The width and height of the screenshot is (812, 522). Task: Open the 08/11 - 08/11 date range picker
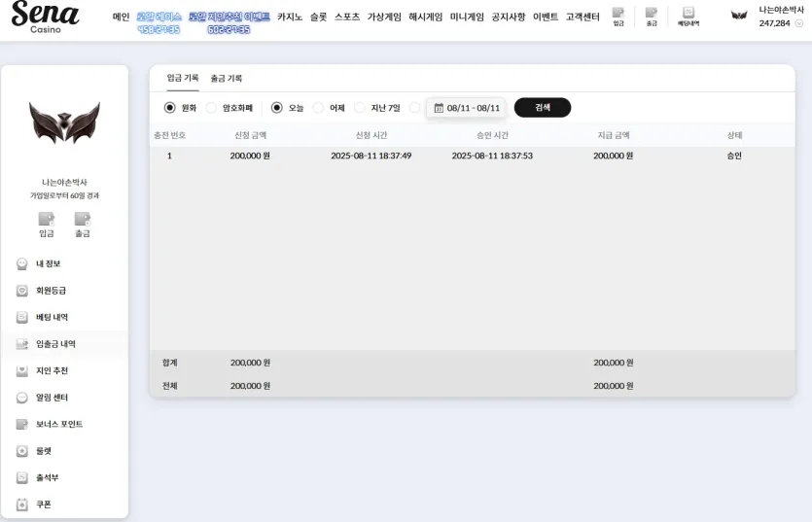pyautogui.click(x=467, y=108)
